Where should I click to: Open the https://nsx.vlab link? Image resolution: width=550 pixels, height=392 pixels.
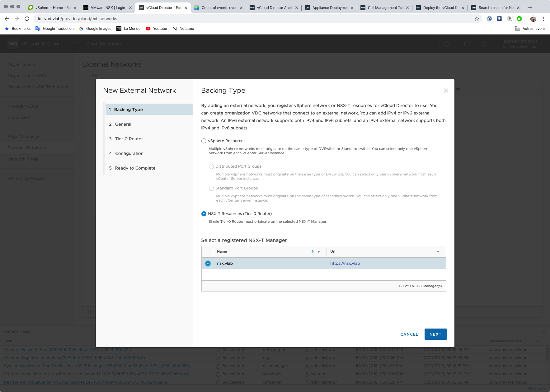[x=345, y=264]
